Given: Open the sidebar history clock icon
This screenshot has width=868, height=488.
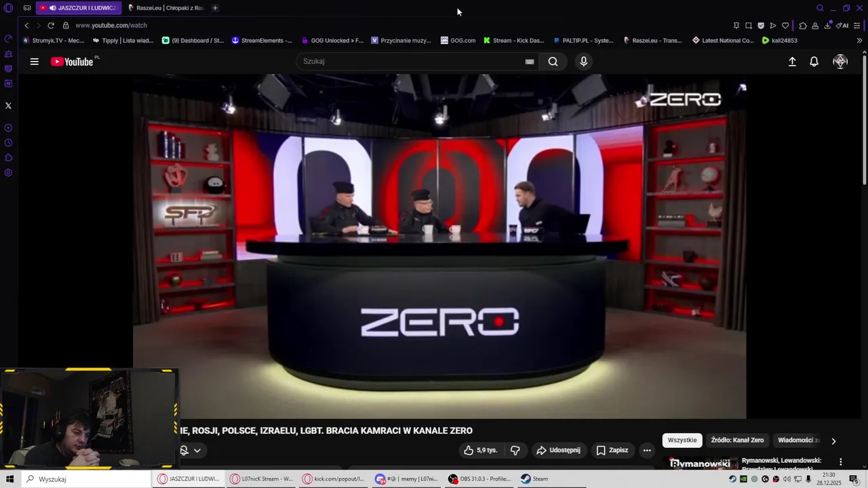Looking at the screenshot, I should pyautogui.click(x=8, y=143).
